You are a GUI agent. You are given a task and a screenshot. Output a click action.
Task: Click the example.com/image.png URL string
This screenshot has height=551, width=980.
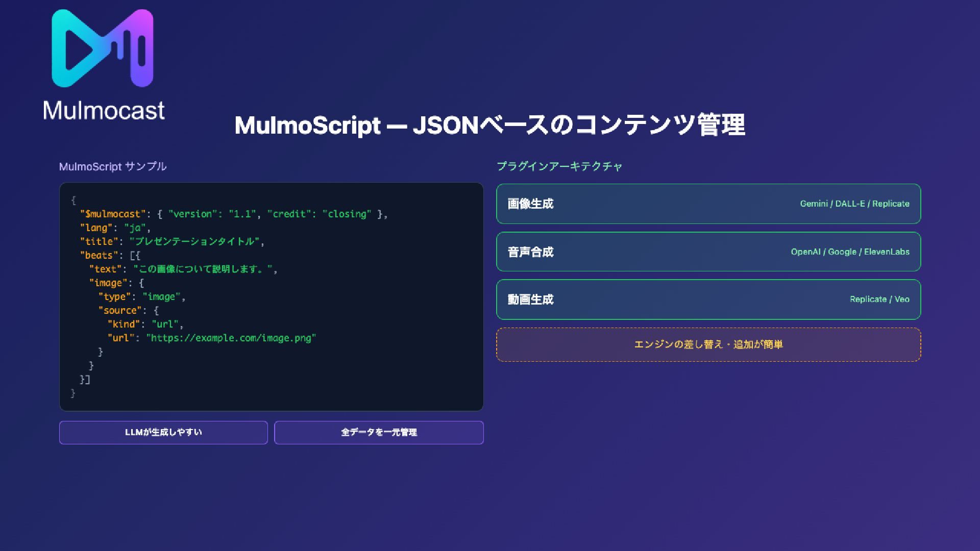[x=231, y=338]
